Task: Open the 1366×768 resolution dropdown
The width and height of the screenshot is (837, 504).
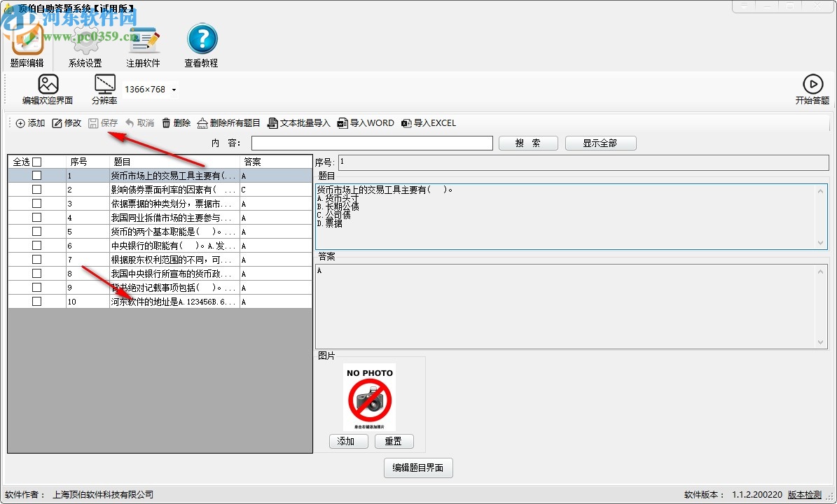Action: pos(173,90)
